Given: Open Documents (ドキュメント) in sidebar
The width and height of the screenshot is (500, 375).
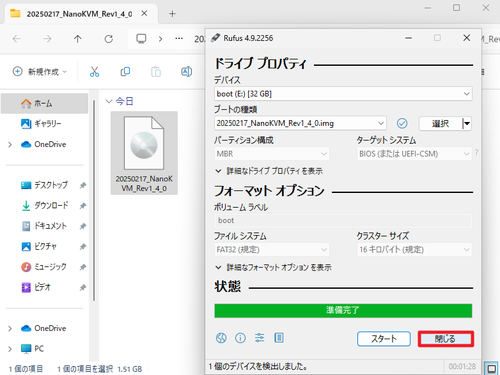Looking at the screenshot, I should tap(44, 226).
